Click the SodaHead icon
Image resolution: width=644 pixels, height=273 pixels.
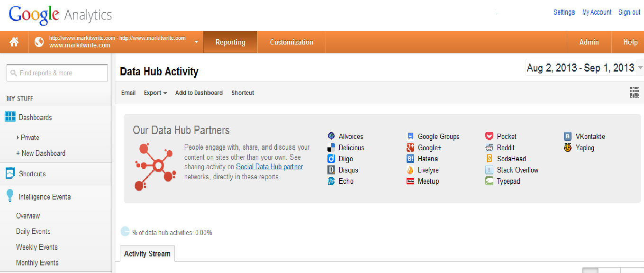tap(490, 159)
